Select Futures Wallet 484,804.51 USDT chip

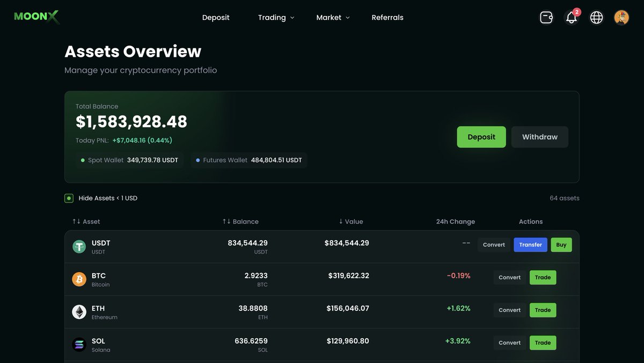pos(249,160)
